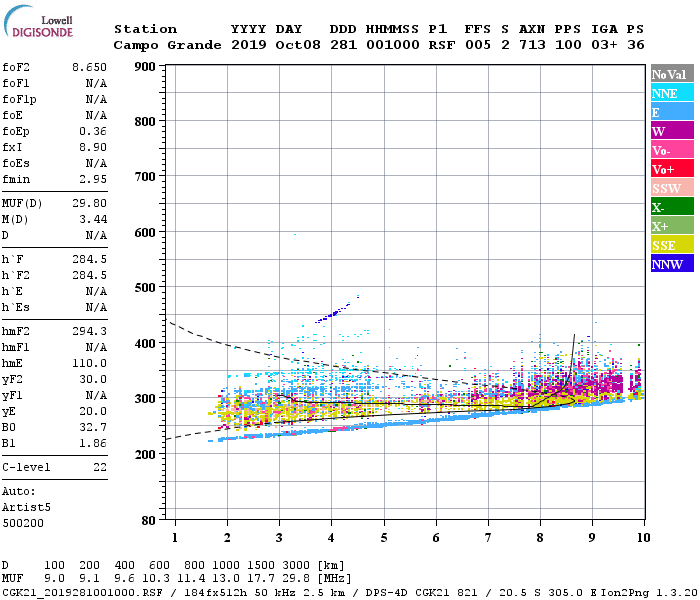Click the foF1 N/A value
The image size is (700, 600).
(96, 83)
